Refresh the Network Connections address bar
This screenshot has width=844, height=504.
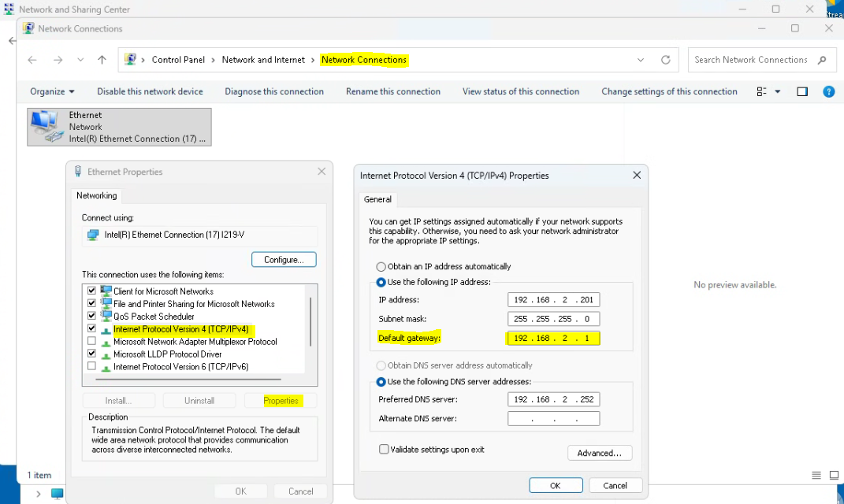666,60
